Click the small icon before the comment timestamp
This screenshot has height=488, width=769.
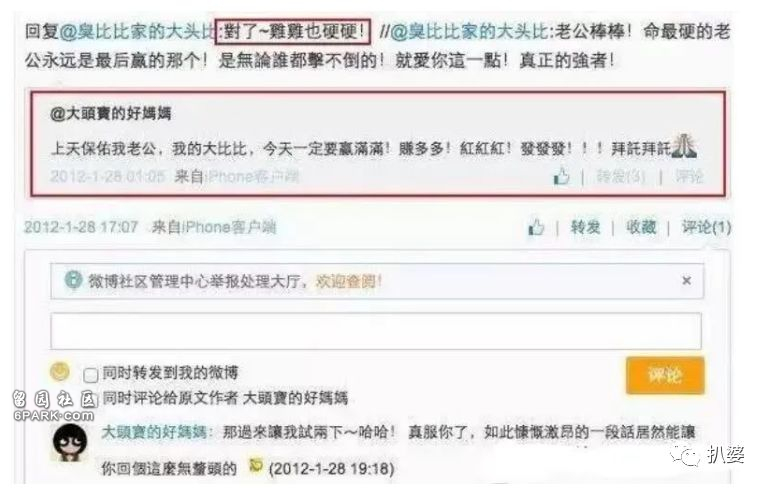tap(256, 464)
